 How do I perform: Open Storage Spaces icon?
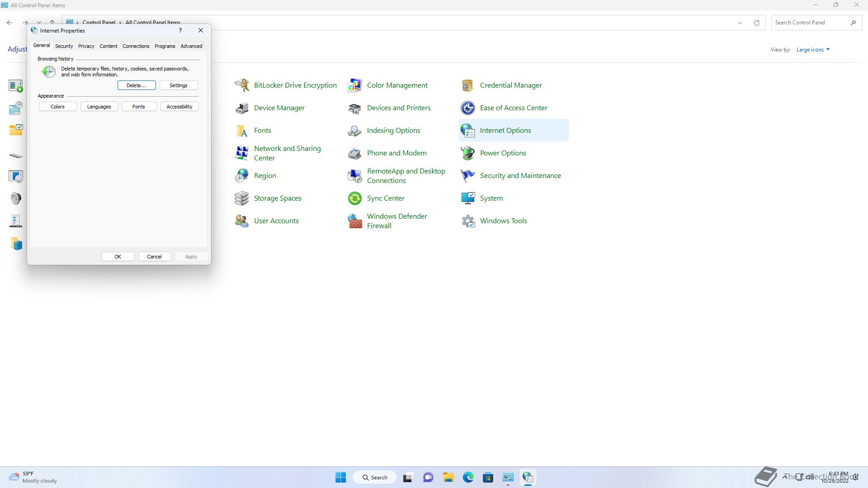[x=242, y=198]
